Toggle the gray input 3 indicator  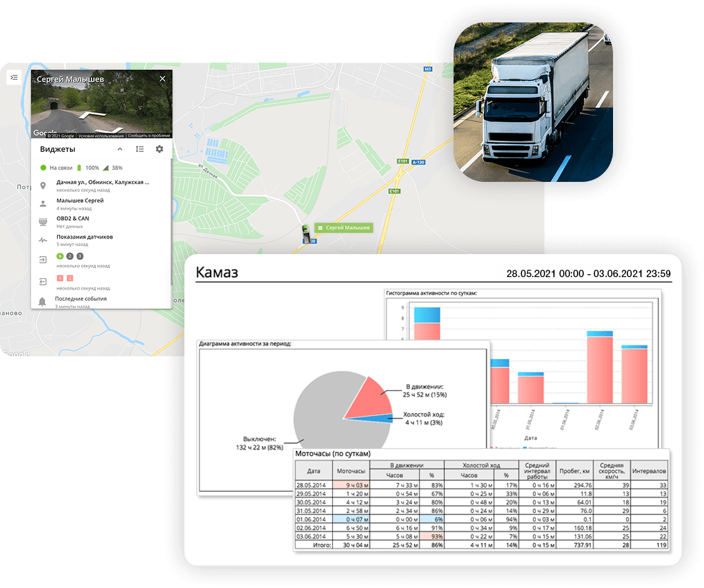tap(80, 256)
